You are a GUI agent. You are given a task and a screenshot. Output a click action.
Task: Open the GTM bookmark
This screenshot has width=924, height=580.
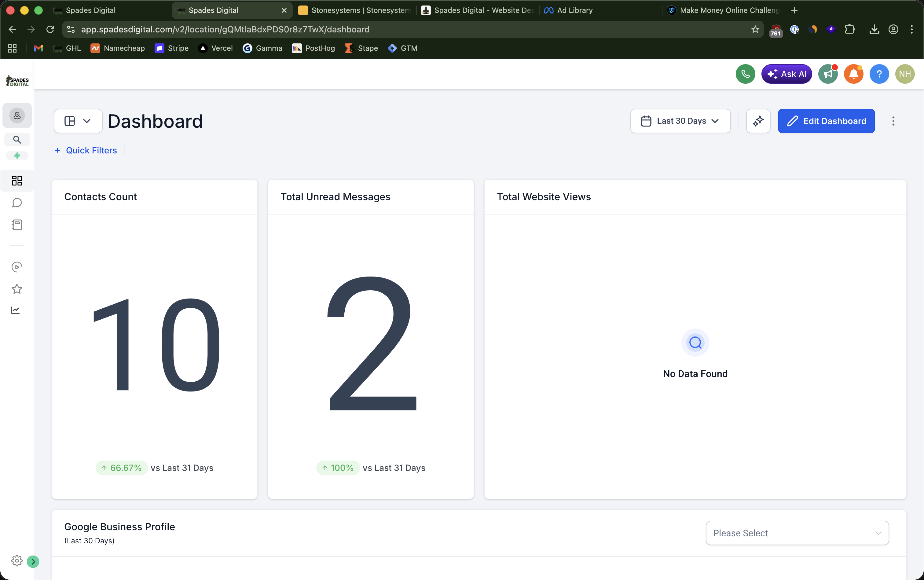[x=402, y=48]
